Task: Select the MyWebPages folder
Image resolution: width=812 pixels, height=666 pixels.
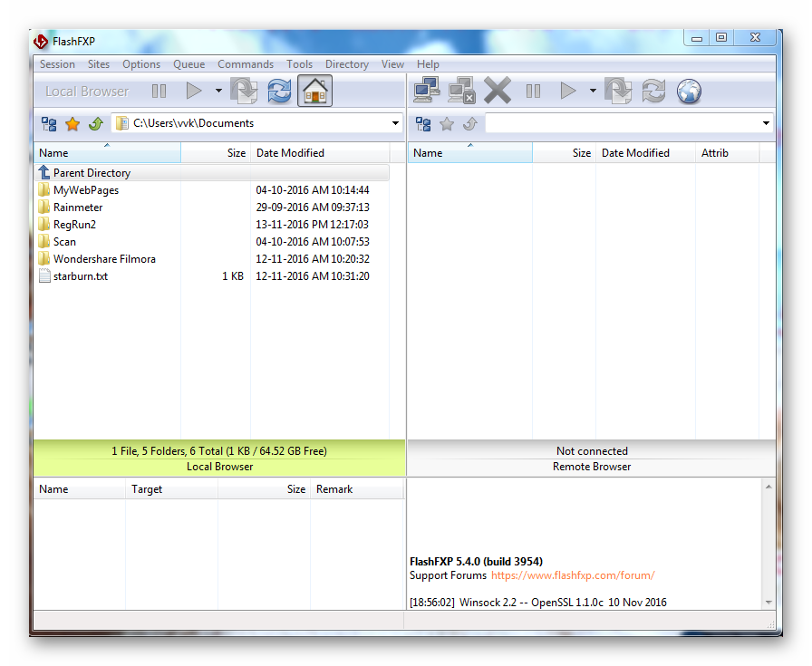Action: (x=212, y=190)
